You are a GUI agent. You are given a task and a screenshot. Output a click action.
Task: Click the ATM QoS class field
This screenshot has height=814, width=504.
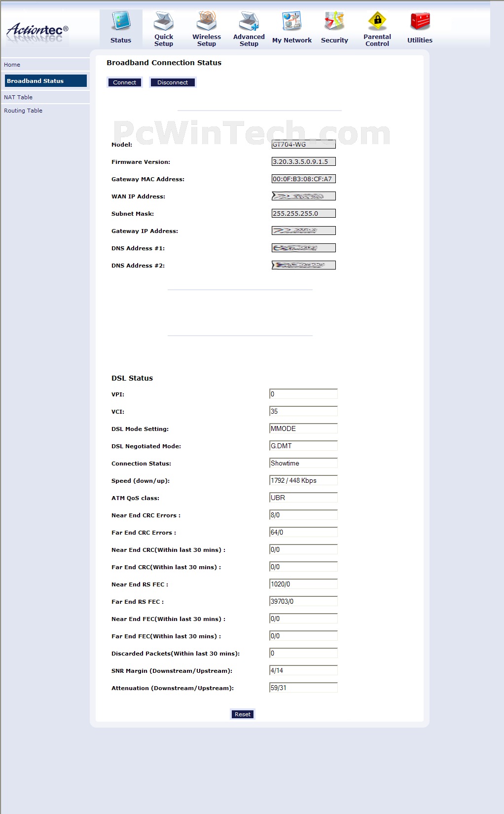pyautogui.click(x=303, y=498)
